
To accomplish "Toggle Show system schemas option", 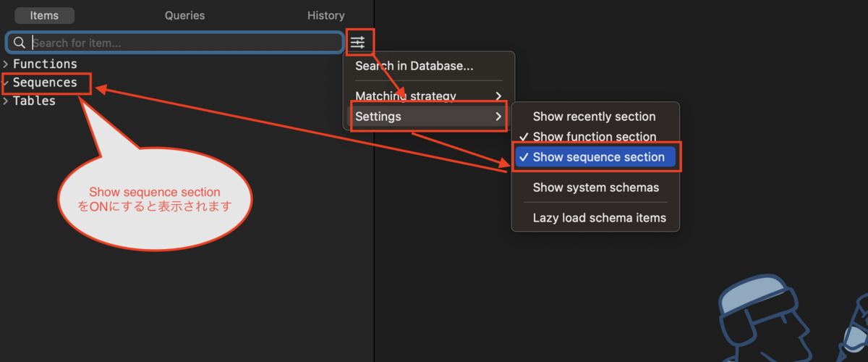I will pos(595,188).
